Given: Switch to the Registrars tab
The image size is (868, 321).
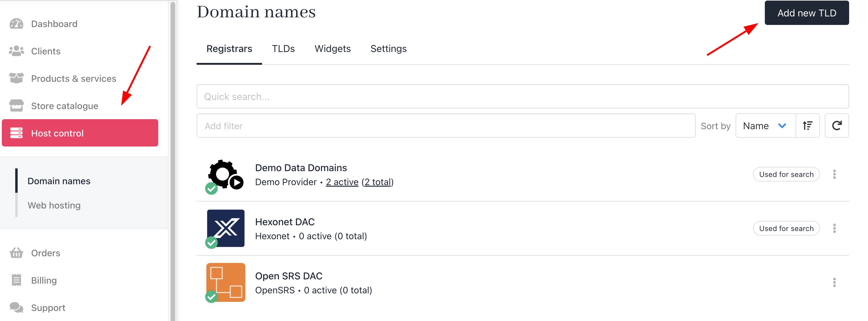Looking at the screenshot, I should point(229,49).
